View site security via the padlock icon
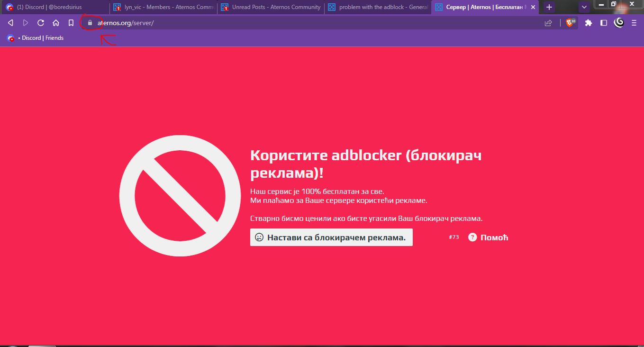The image size is (644, 347). tap(90, 23)
